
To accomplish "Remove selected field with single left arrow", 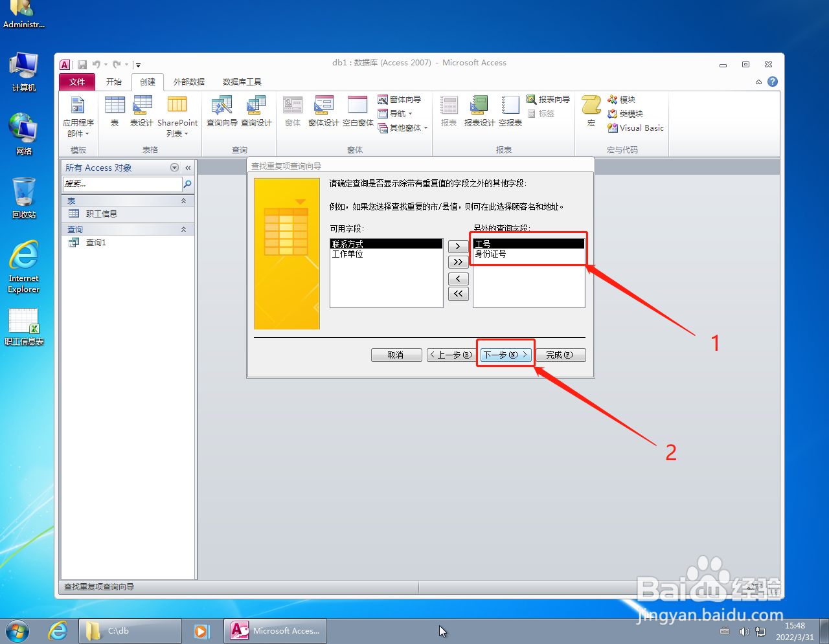I will pos(458,279).
